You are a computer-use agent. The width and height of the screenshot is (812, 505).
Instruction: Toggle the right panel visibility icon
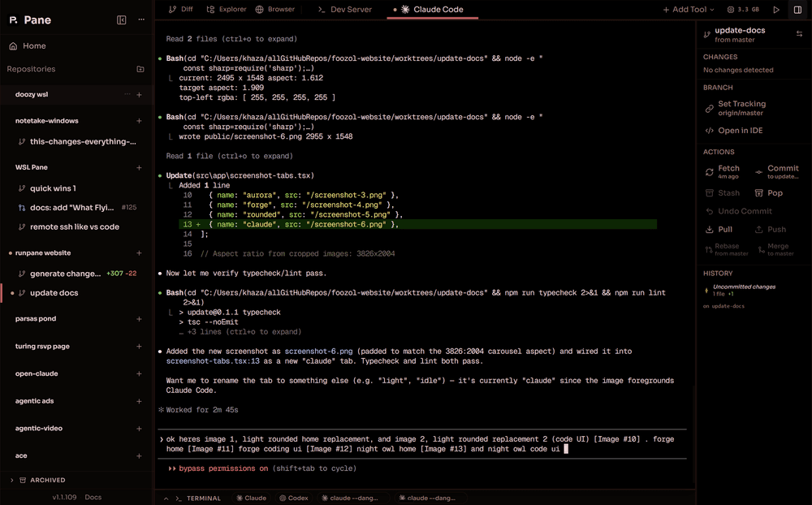[x=799, y=10]
